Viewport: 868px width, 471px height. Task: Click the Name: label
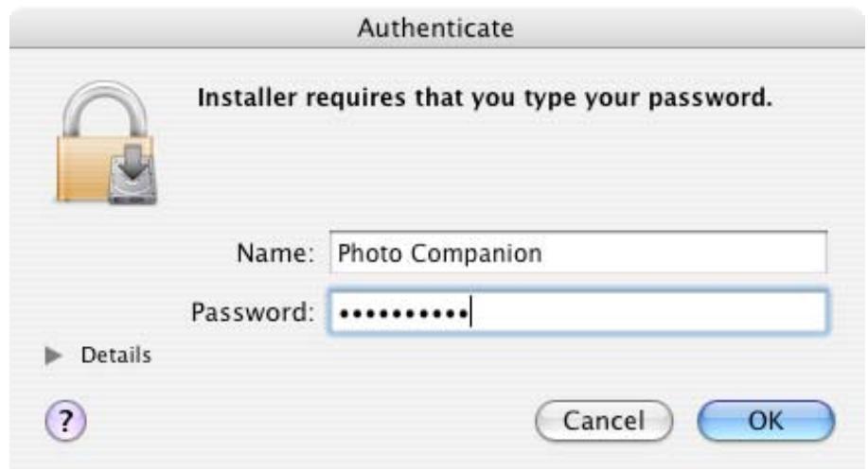275,253
